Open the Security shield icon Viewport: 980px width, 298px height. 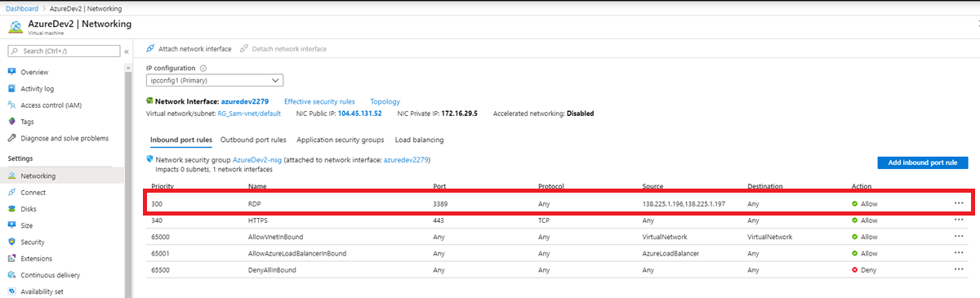[12, 242]
